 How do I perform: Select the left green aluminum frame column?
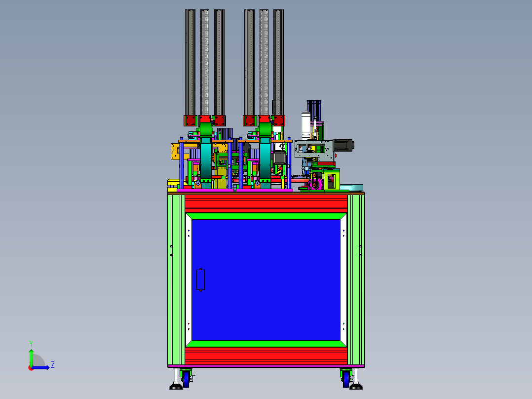[x=176, y=279]
